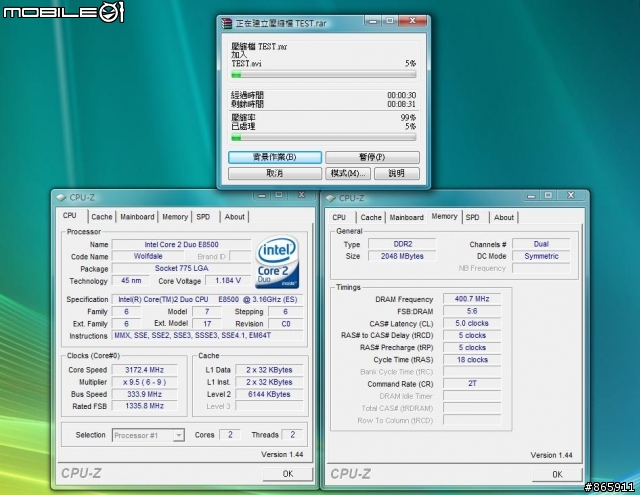The height and width of the screenshot is (495, 640).
Task: Click the Multiplier value x 9.5 ( 6 - 9 )
Action: coord(144,382)
